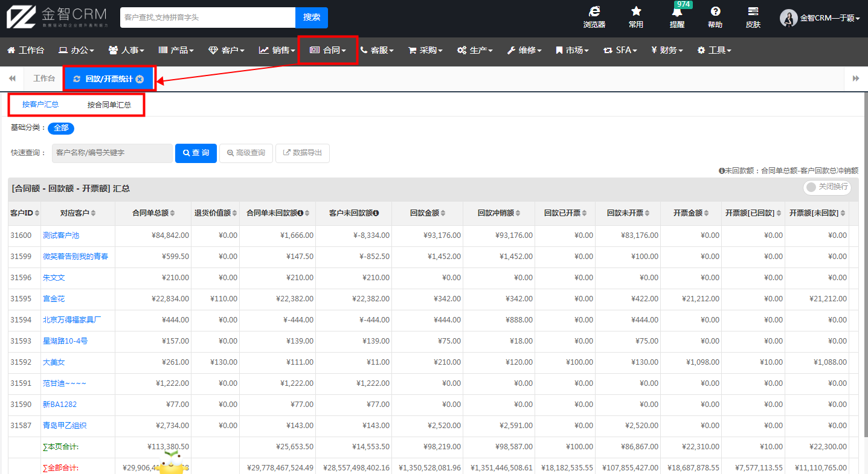Viewport: 868px width, 474px height.
Task: Expand the 人事 menu
Action: (x=126, y=50)
